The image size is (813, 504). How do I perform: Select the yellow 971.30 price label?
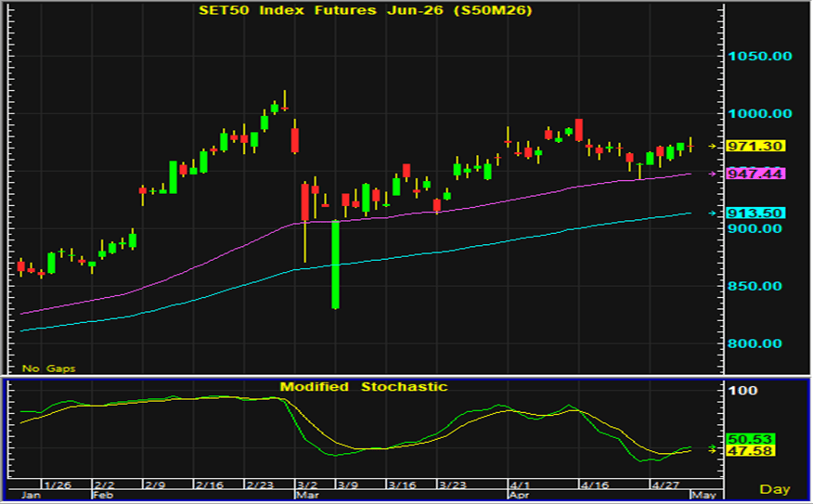(x=756, y=147)
